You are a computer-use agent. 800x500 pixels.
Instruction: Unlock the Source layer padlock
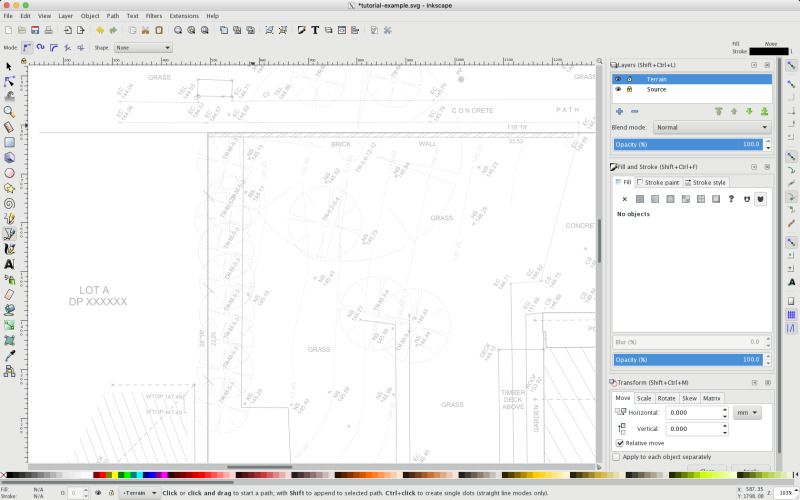click(630, 89)
